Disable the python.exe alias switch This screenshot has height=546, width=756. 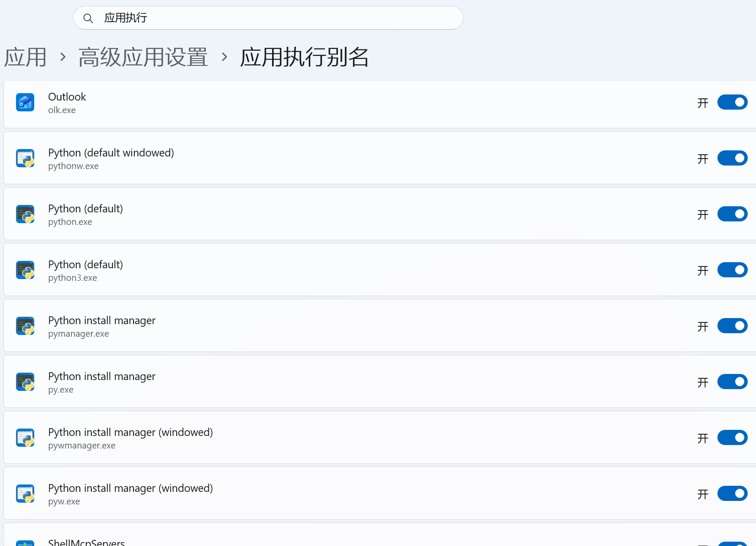coord(732,214)
